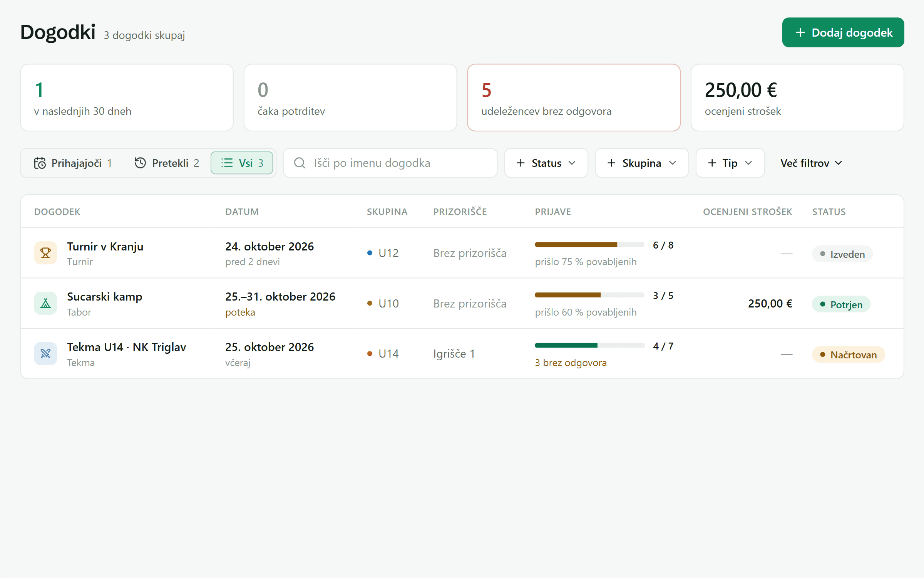This screenshot has width=924, height=578.
Task: Click the PRIJAVE column header
Action: click(x=553, y=212)
